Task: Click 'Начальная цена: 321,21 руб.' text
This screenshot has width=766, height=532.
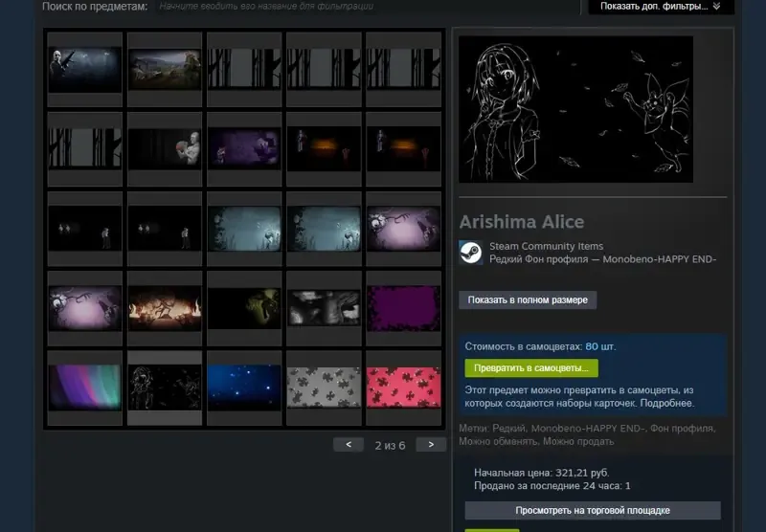Action: point(541,473)
